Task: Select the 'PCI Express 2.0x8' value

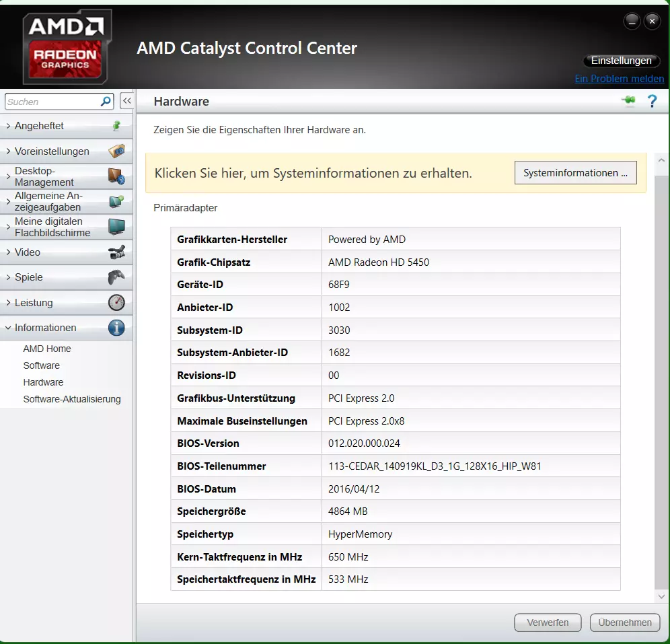Action: [366, 421]
